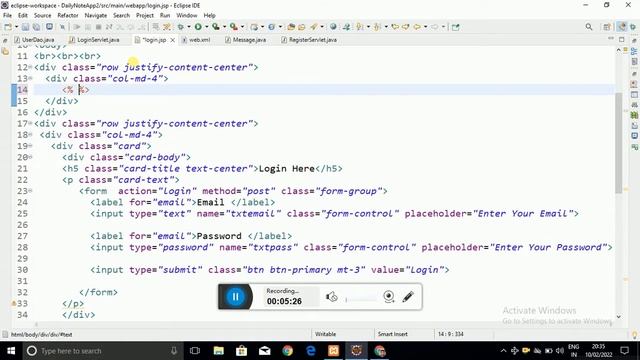Mute the recorder audio speaker icon
This screenshot has height=360, width=640.
(331, 297)
